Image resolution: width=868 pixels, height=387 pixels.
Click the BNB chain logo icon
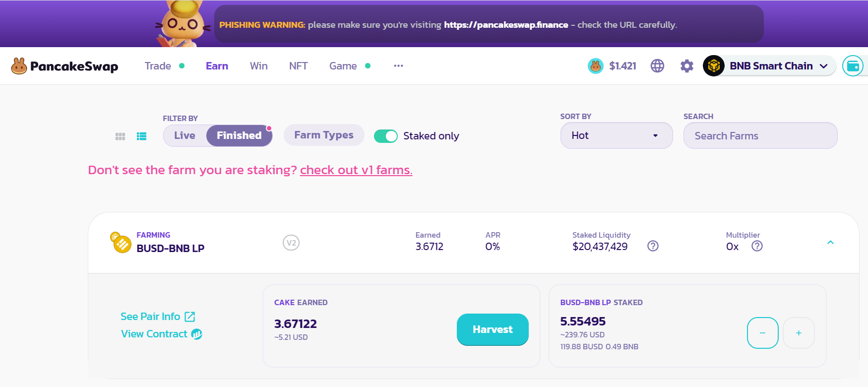click(x=714, y=66)
